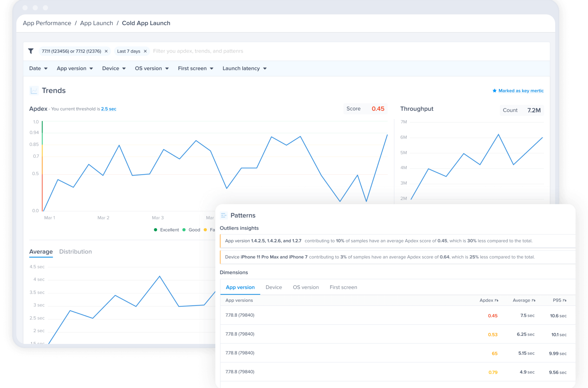The width and height of the screenshot is (588, 388).
Task: Click the Patterns panel icon
Action: coord(224,215)
